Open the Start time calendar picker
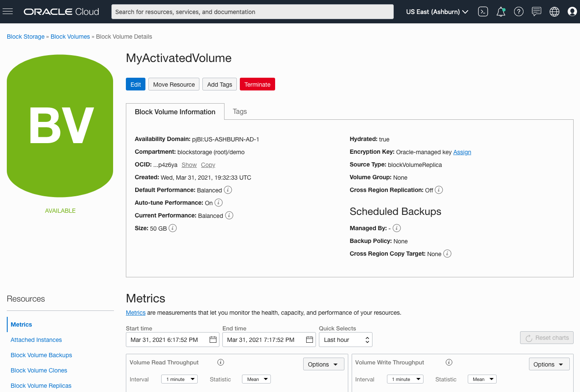This screenshot has width=580, height=392. coord(213,339)
